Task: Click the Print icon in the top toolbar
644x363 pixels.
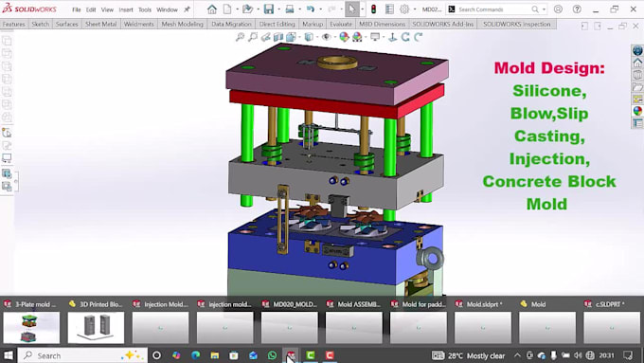Action: 290,9
